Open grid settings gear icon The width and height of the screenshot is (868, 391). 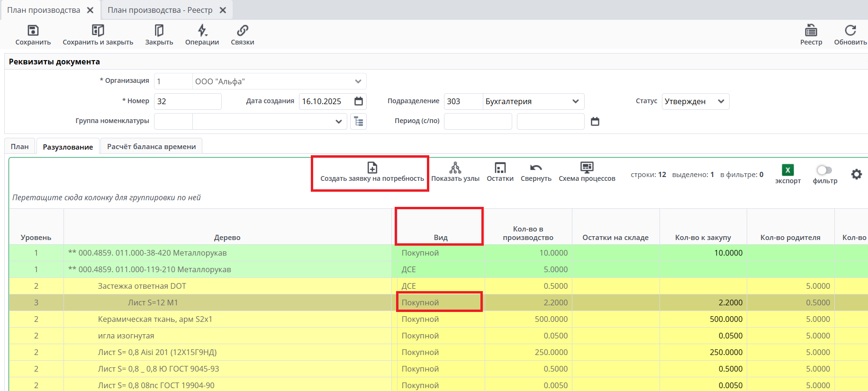(x=856, y=174)
